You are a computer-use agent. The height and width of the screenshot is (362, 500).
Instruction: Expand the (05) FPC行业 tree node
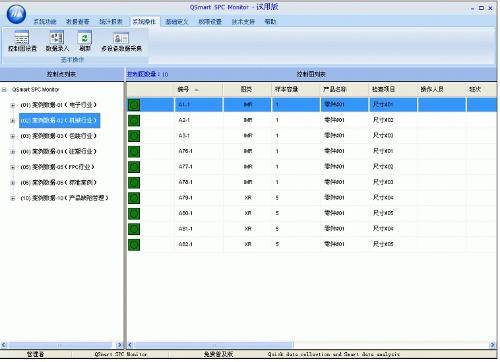(13, 167)
